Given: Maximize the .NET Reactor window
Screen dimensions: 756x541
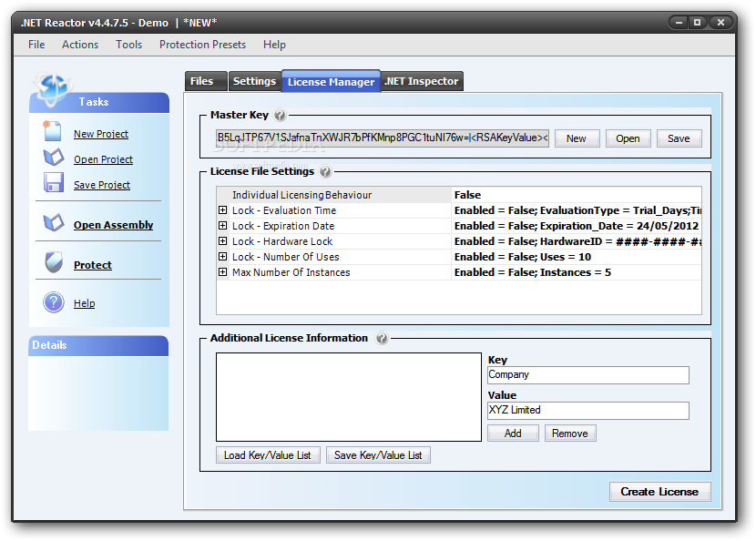Looking at the screenshot, I should pyautogui.click(x=697, y=22).
